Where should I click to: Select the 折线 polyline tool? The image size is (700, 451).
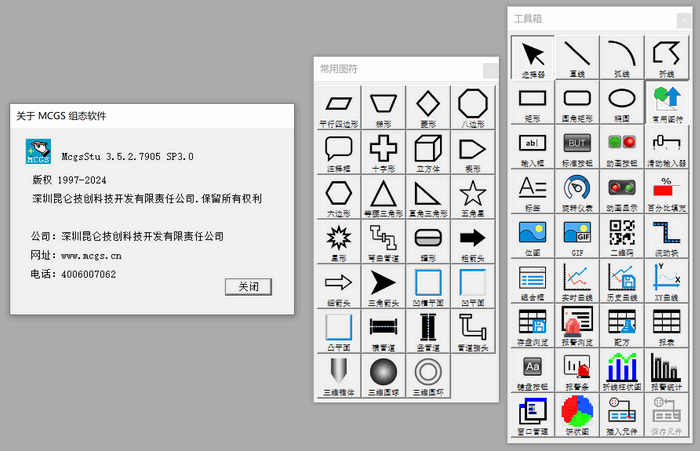667,58
